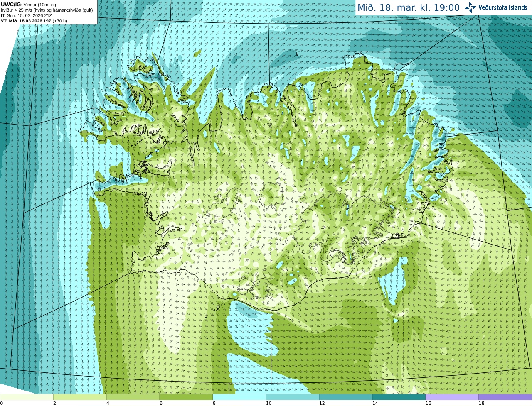Pick the 2–4 m/s light yellow-green swatch
The image size is (532, 406).
coord(80,397)
